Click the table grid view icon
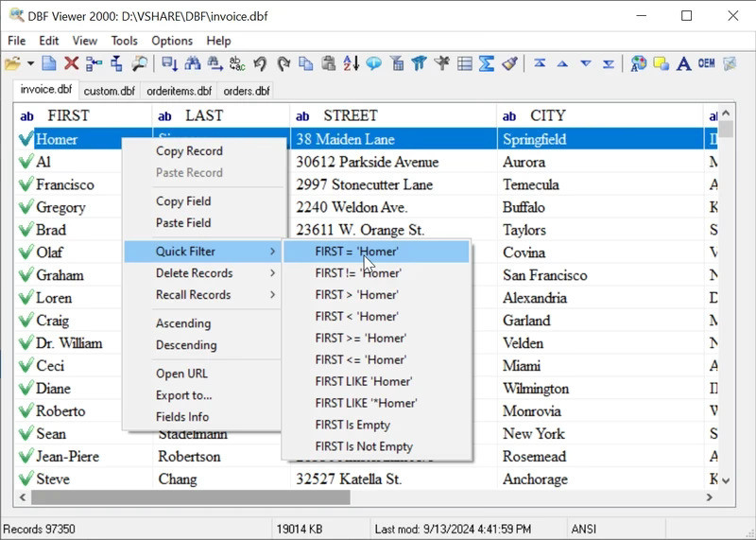The image size is (756, 540). point(465,63)
